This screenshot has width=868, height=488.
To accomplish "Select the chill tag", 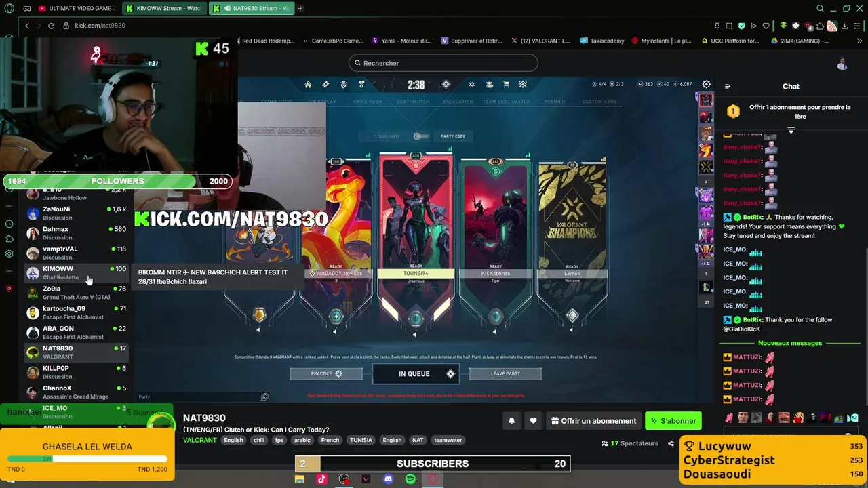I will tap(259, 440).
